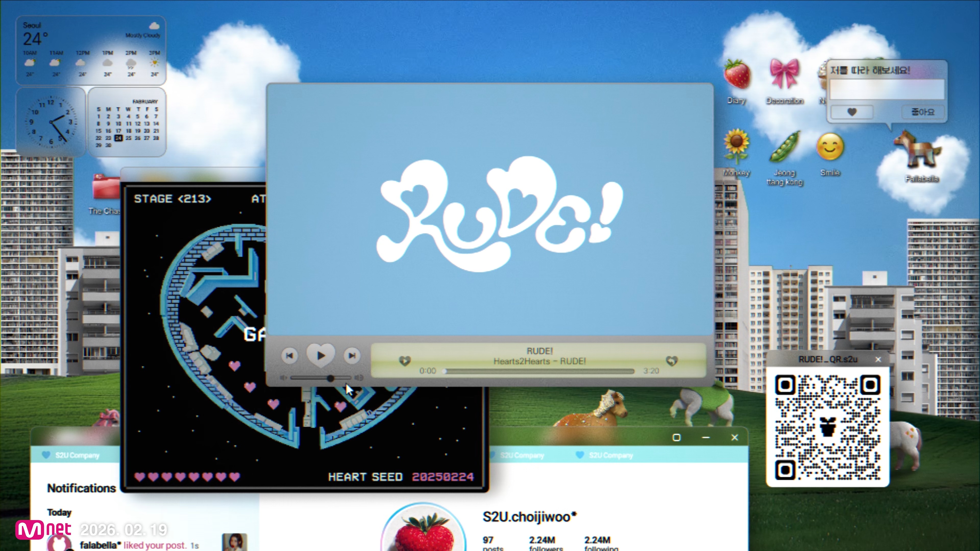This screenshot has width=980, height=551.
Task: Click the 좋아요 button in popup
Action: tap(922, 112)
